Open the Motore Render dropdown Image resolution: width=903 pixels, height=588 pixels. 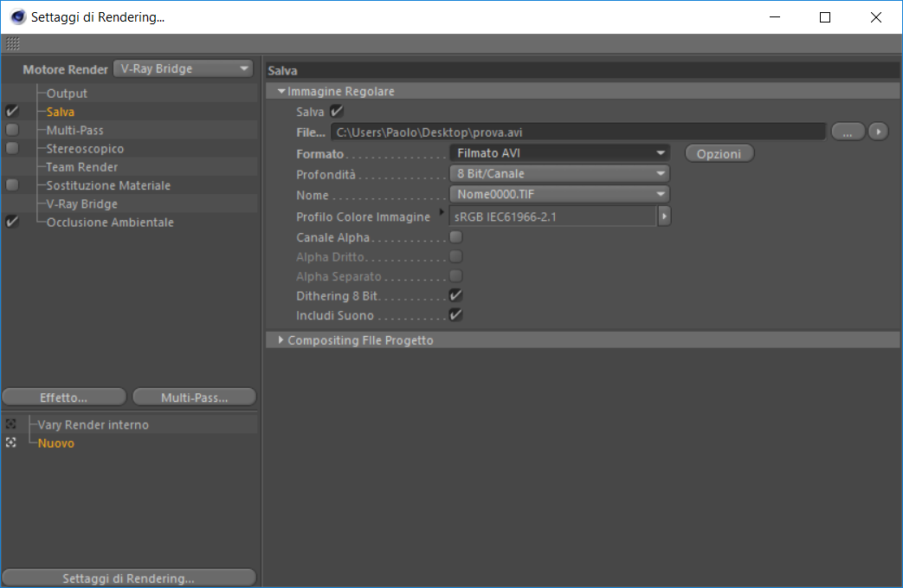(x=184, y=68)
